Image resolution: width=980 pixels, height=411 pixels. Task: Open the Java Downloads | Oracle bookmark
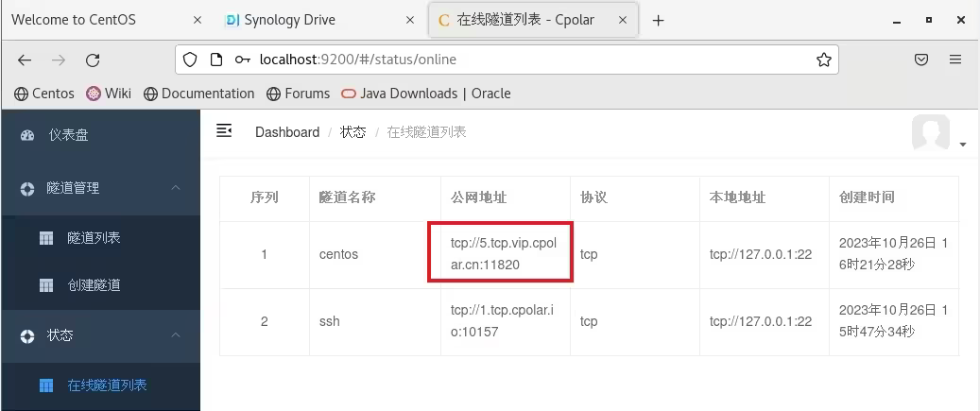(426, 94)
